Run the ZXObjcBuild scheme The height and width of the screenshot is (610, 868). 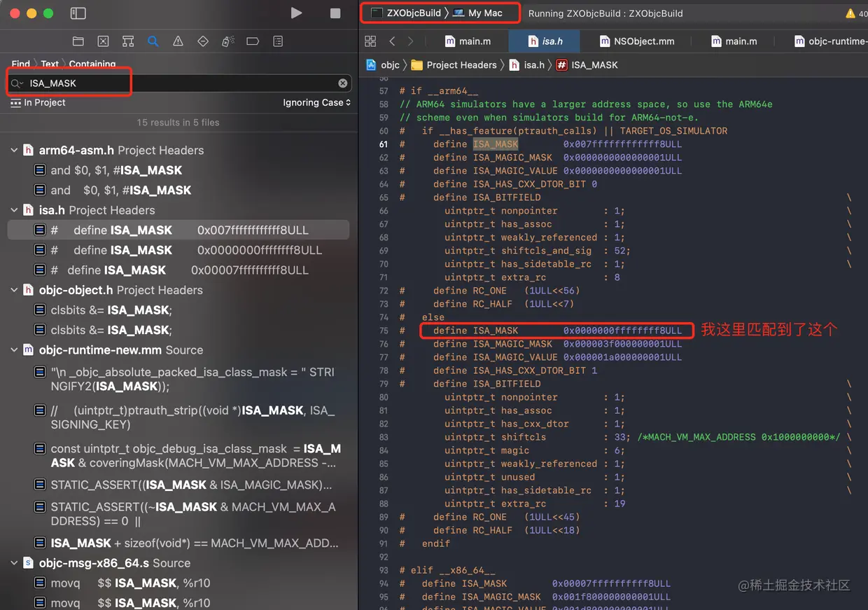pyautogui.click(x=296, y=13)
